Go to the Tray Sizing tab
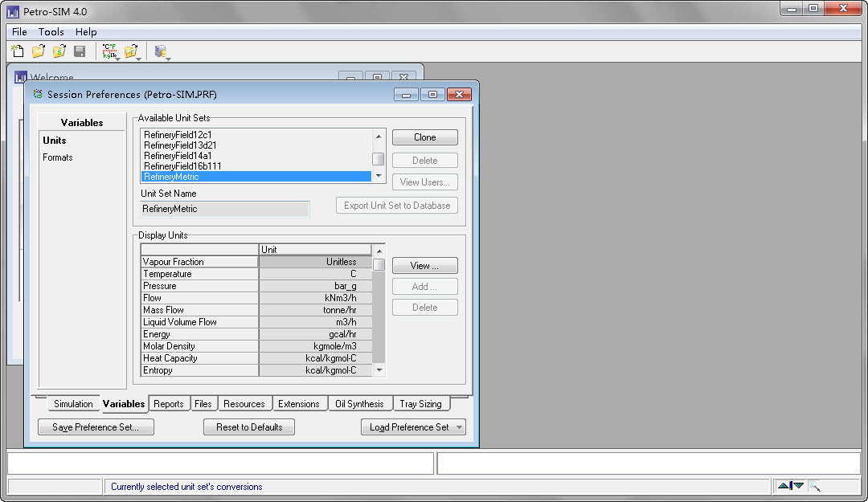 [420, 404]
